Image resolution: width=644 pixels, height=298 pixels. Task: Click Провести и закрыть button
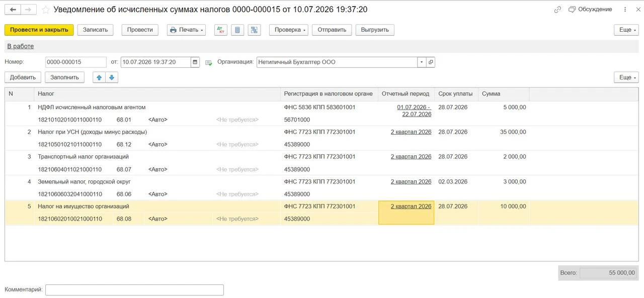point(39,30)
